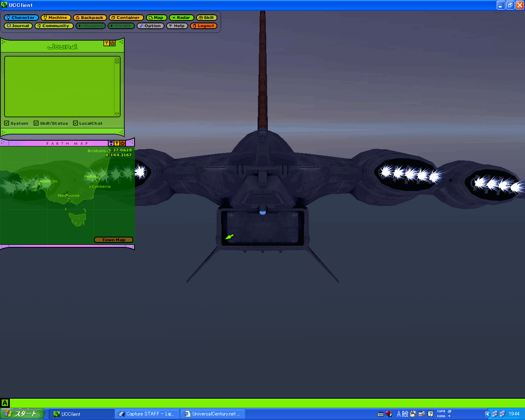
Task: Open the language bar options dropdown
Action: pos(450,416)
